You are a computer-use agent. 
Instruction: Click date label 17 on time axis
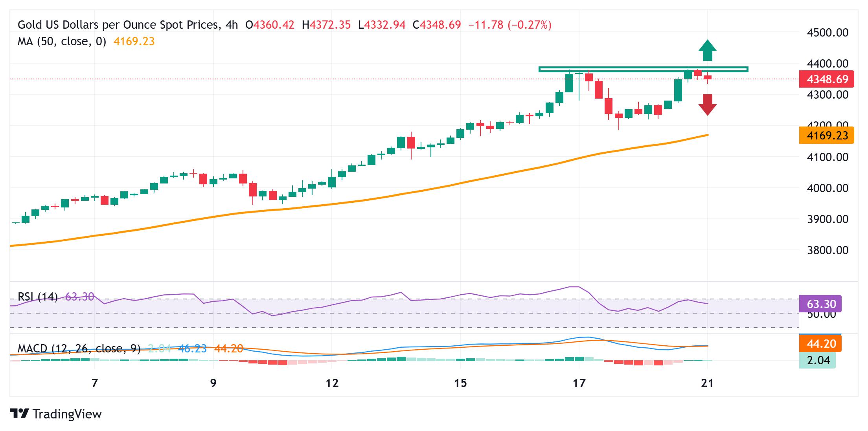point(579,383)
